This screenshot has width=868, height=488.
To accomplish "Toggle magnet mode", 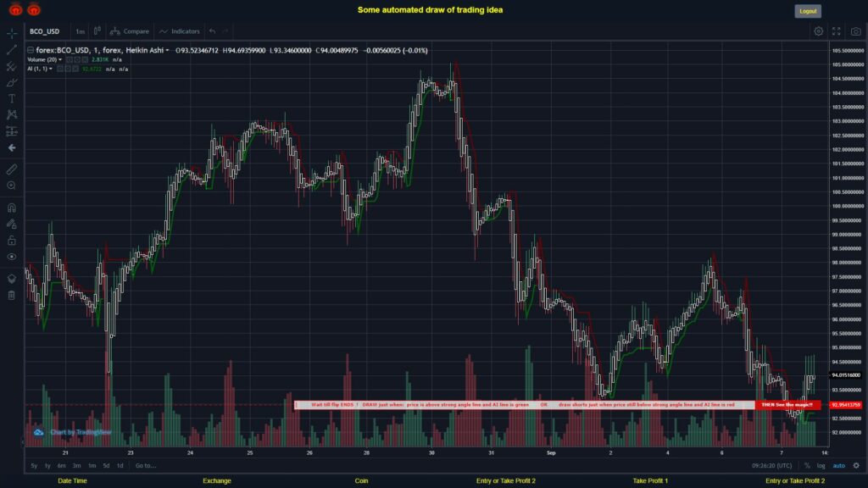I will (x=12, y=208).
